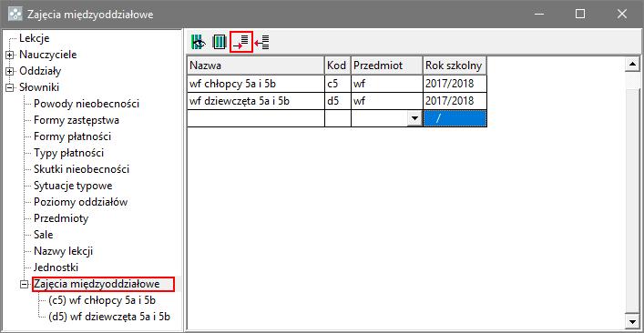Select (d5) wf dziewczęta 5a i 5b node

click(x=109, y=317)
